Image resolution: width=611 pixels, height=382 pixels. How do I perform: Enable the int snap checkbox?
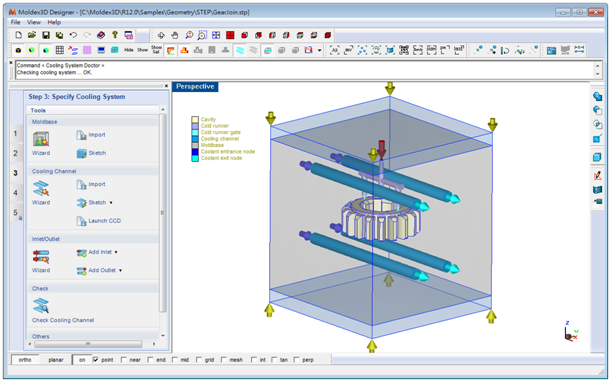point(254,360)
